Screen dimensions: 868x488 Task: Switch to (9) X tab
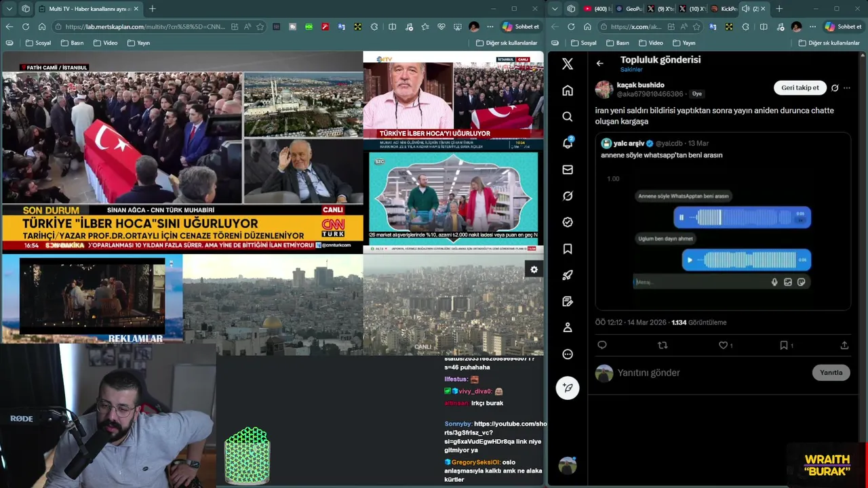pos(660,9)
